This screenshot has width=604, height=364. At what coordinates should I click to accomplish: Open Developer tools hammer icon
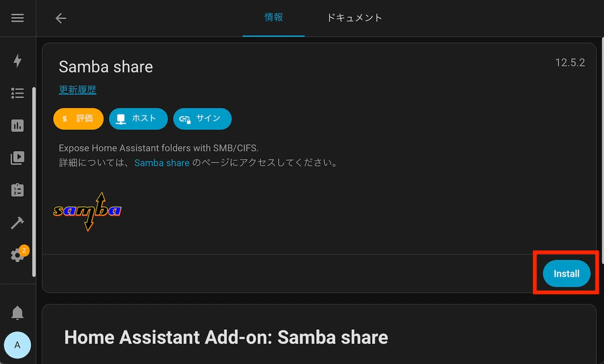[18, 223]
